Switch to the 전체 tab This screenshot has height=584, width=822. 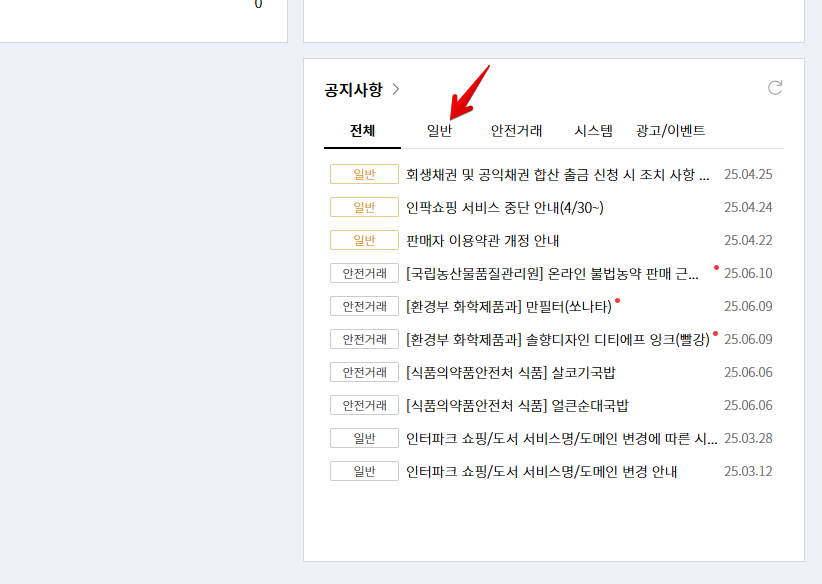pyautogui.click(x=362, y=131)
